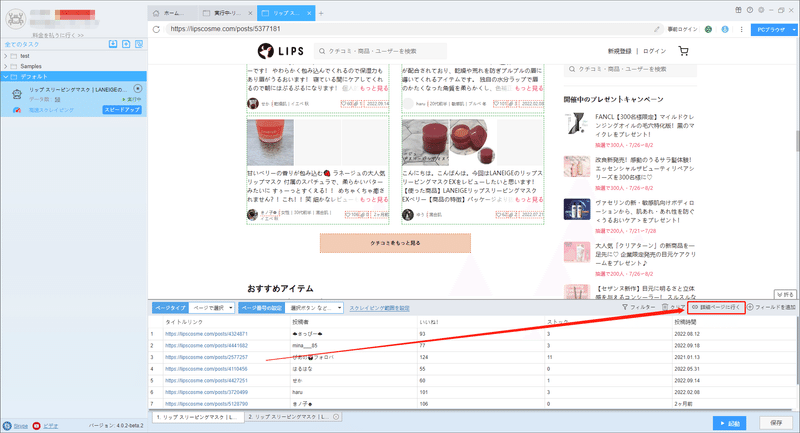The height and width of the screenshot is (433, 800).
Task: Expand the Samples folder
Action: coord(6,66)
